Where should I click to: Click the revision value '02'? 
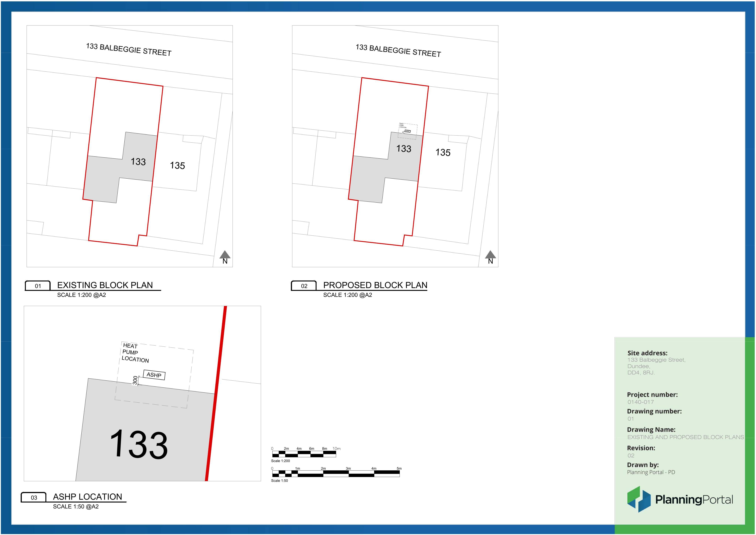pos(631,456)
